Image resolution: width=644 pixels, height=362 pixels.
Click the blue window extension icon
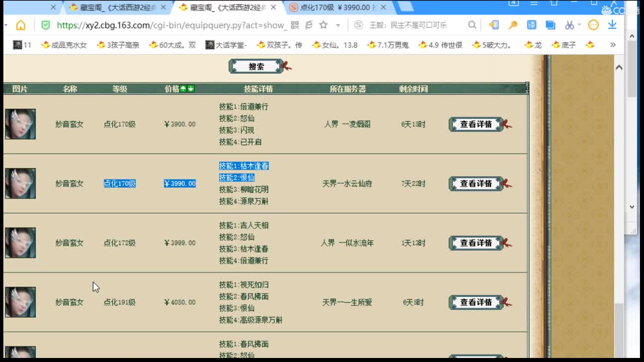[550, 25]
